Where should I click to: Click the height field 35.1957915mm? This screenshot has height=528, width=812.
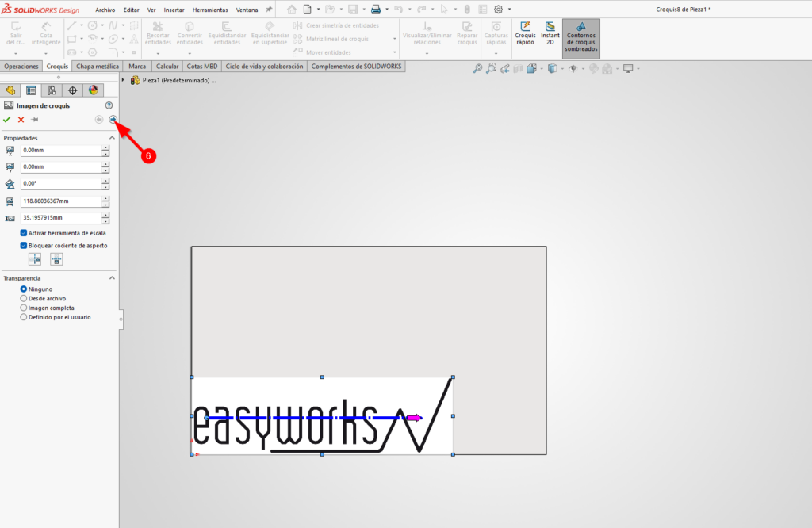(61, 218)
